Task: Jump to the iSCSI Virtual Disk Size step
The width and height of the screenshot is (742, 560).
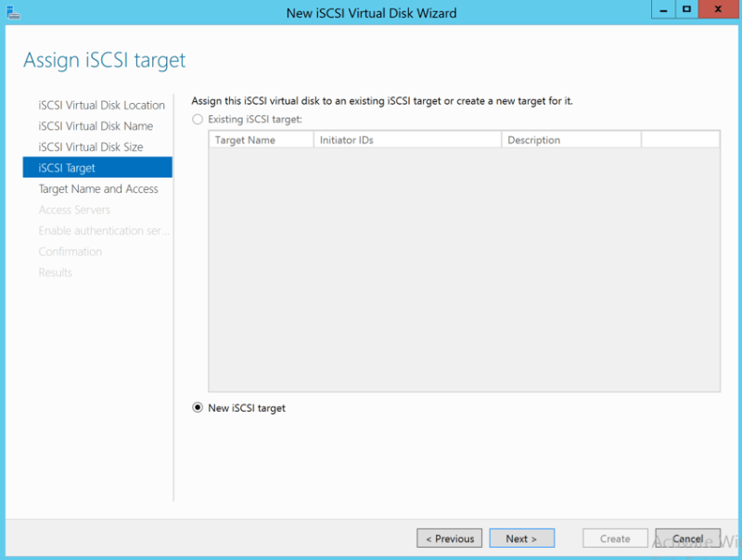Action: click(91, 147)
